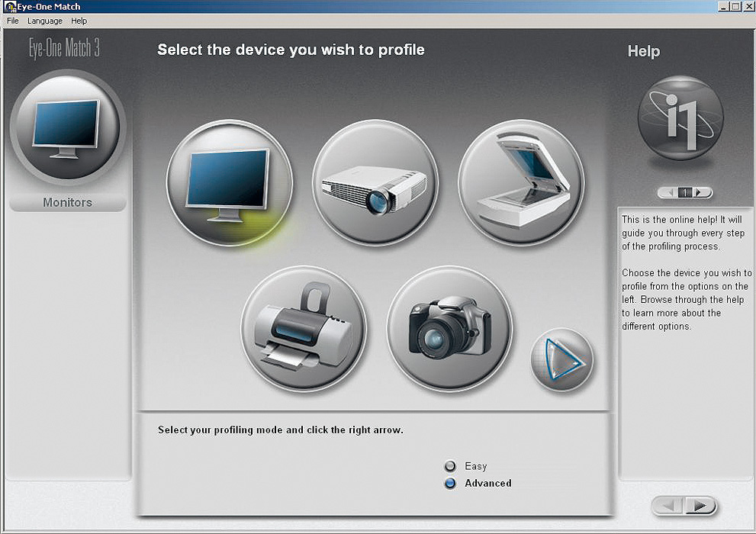Click the large blue right arrow
Screen dimensions: 756x534
click(562, 359)
